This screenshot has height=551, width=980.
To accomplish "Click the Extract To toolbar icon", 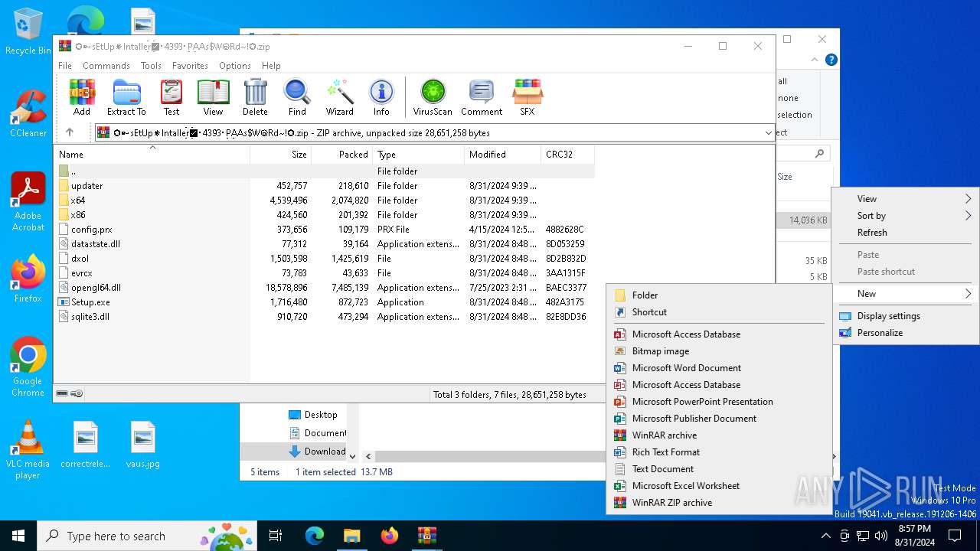I will [x=126, y=97].
